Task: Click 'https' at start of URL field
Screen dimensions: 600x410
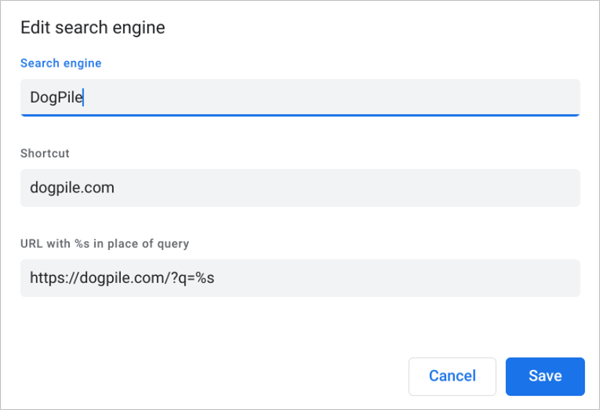Action: 46,277
